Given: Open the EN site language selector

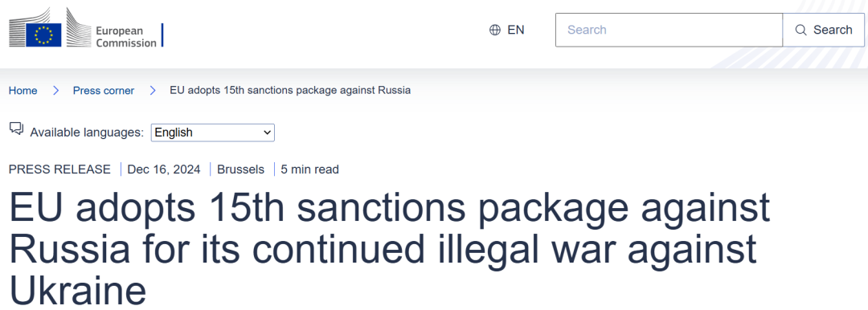Looking at the screenshot, I should point(507,30).
